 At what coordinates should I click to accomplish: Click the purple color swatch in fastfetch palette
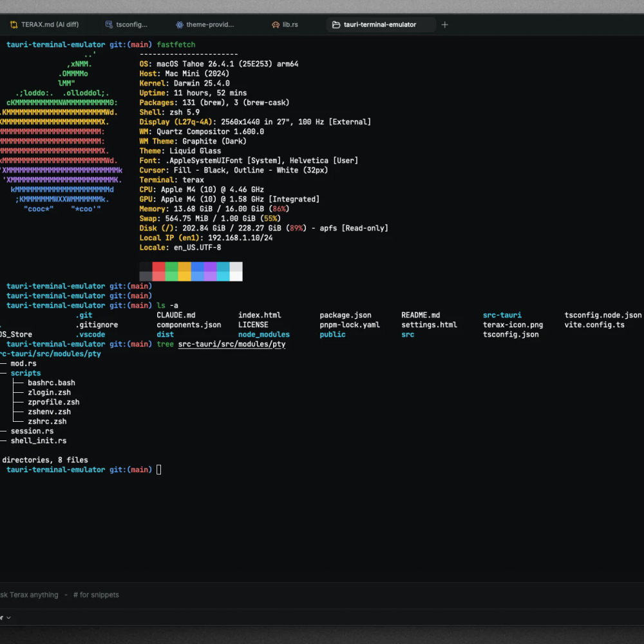click(x=210, y=272)
